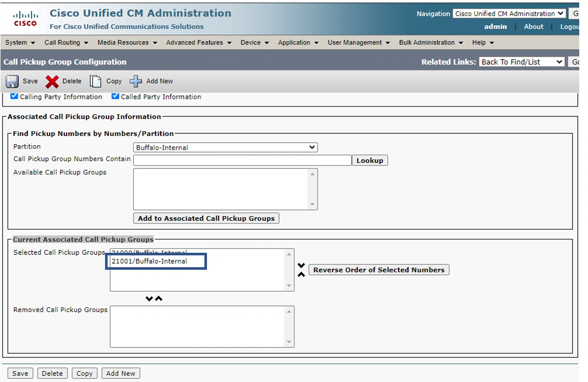The image size is (588, 382).
Task: Open the Application menu
Action: click(298, 43)
